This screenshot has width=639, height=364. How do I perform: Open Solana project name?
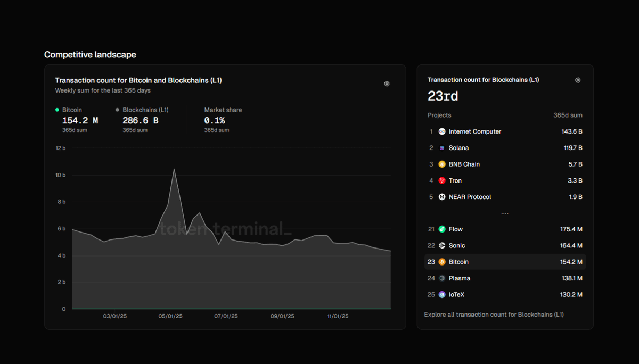(459, 148)
